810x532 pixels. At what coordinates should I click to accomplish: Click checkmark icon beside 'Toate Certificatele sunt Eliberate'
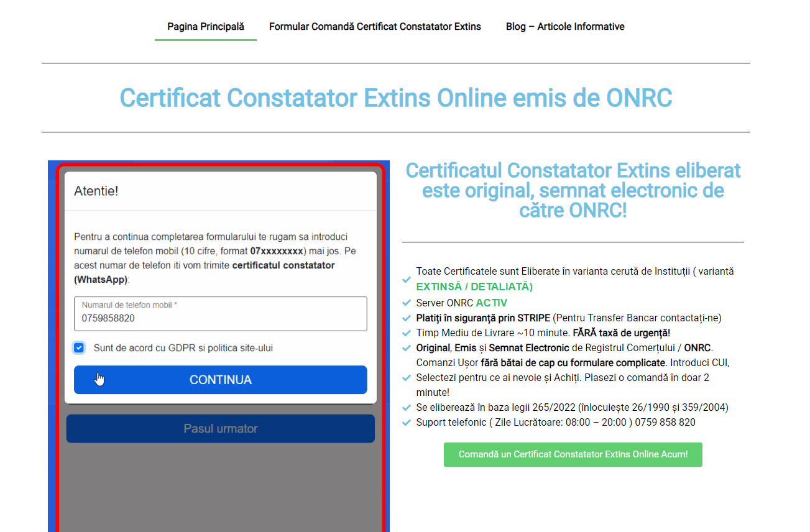407,280
